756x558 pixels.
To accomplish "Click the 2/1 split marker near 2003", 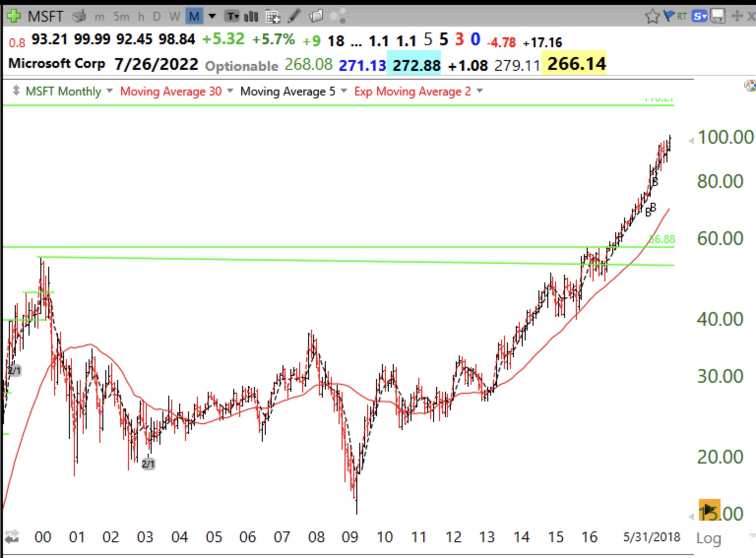I will 148,464.
